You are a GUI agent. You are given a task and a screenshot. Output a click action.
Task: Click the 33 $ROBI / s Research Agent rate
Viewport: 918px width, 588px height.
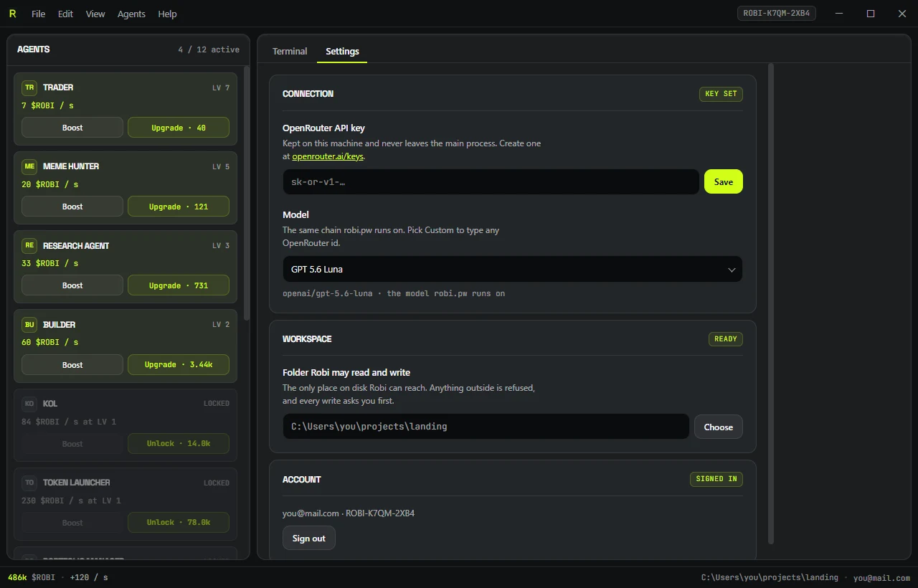pos(50,263)
